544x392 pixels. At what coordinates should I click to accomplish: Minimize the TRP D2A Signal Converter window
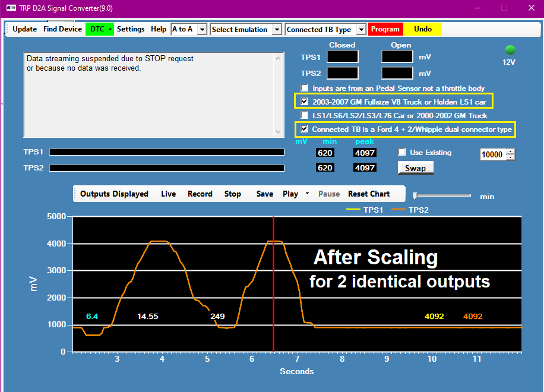[477, 8]
